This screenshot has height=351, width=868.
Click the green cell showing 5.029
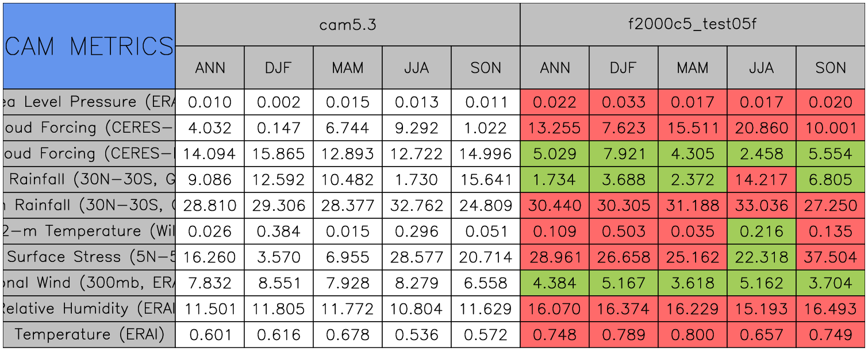click(555, 154)
